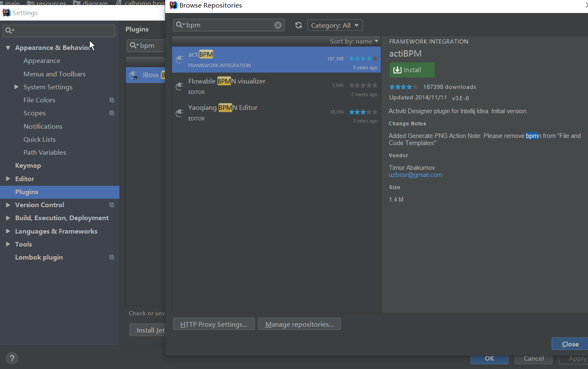This screenshot has height=369, width=588.
Task: Open HTTP Proxy Settings
Action: tap(214, 324)
